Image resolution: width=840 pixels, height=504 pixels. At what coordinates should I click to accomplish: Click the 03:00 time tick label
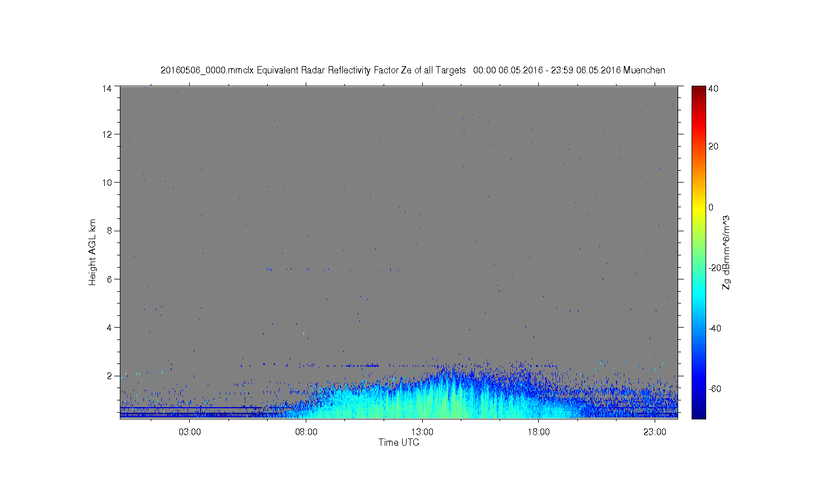190,432
